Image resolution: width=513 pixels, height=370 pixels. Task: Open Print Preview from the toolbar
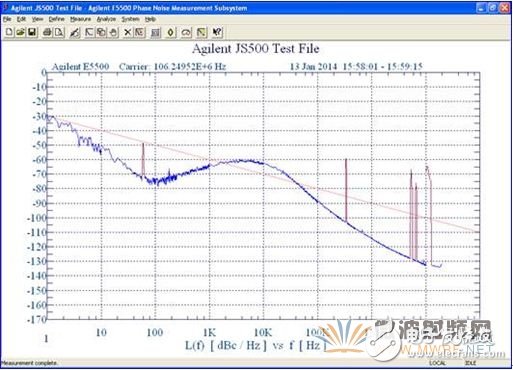point(59,32)
